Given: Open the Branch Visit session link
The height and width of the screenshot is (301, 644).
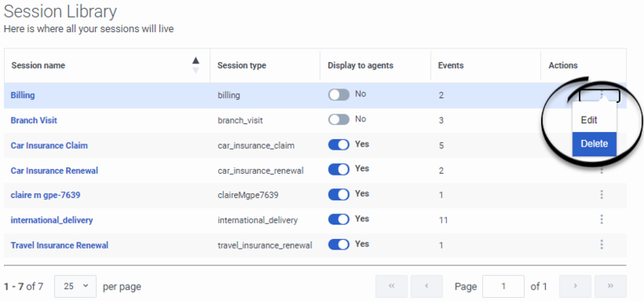Looking at the screenshot, I should 34,120.
